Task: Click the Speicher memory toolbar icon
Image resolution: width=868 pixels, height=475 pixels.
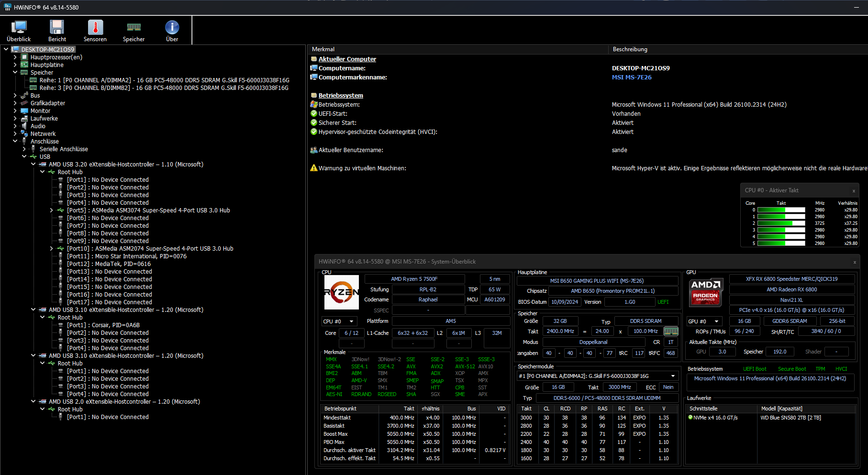Action: point(134,31)
